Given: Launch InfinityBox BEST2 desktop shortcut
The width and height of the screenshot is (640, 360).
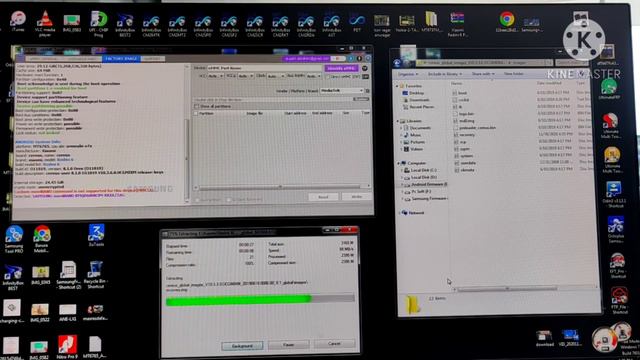Looking at the screenshot, I should pyautogui.click(x=125, y=25).
